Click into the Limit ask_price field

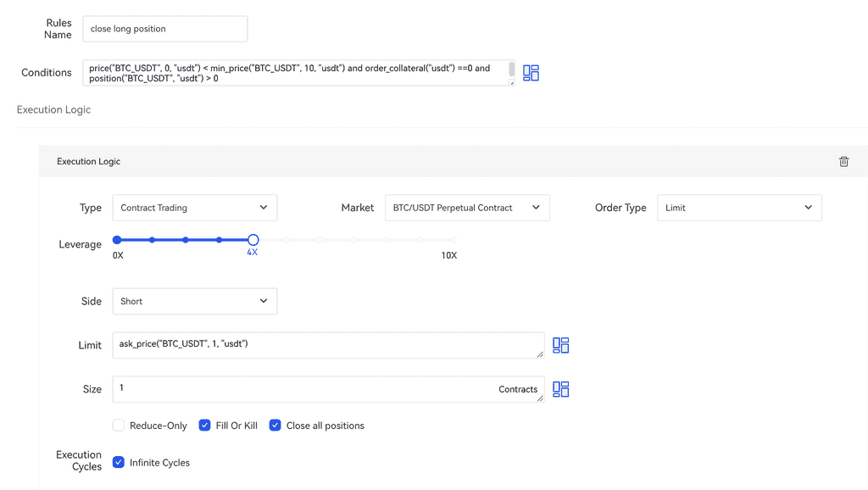pos(327,345)
